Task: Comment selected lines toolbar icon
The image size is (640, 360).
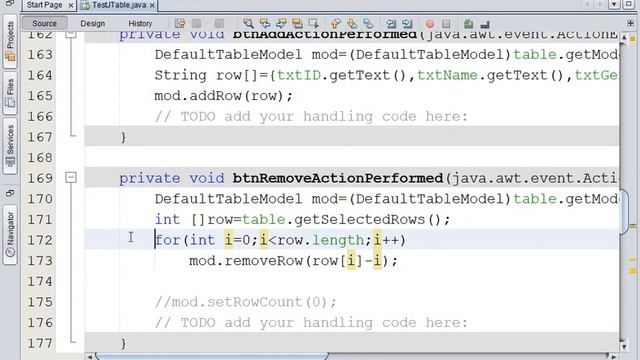Action: click(x=468, y=23)
